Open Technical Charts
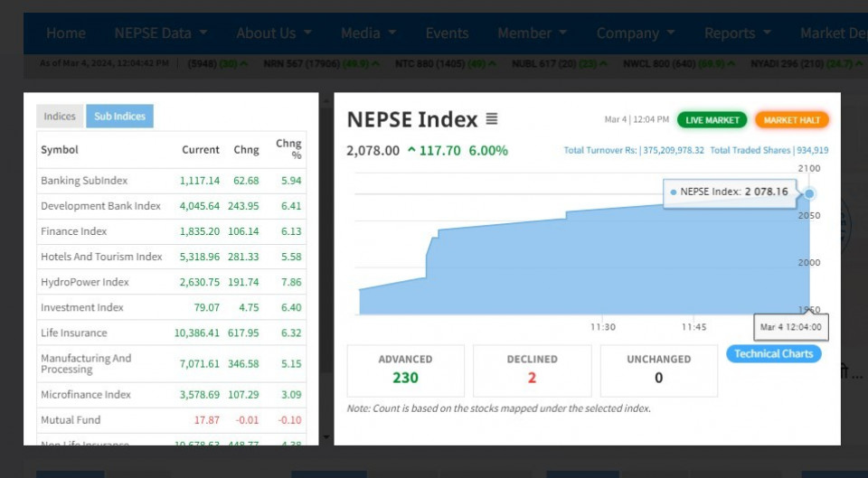This screenshot has height=478, width=868. coord(773,354)
